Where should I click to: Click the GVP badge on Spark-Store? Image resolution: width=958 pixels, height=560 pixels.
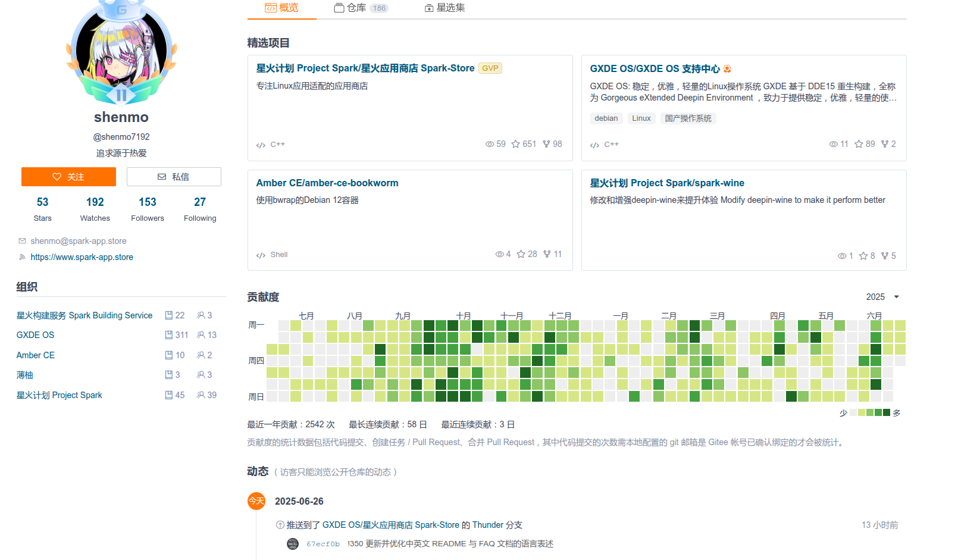tap(490, 68)
